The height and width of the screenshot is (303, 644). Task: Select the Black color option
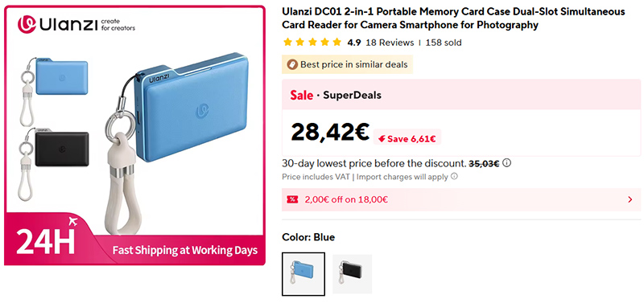(x=352, y=274)
